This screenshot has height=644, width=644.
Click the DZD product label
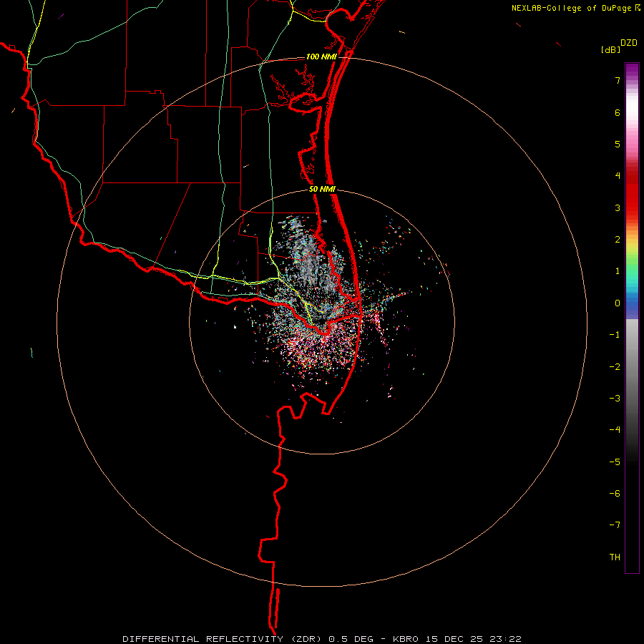pyautogui.click(x=629, y=43)
